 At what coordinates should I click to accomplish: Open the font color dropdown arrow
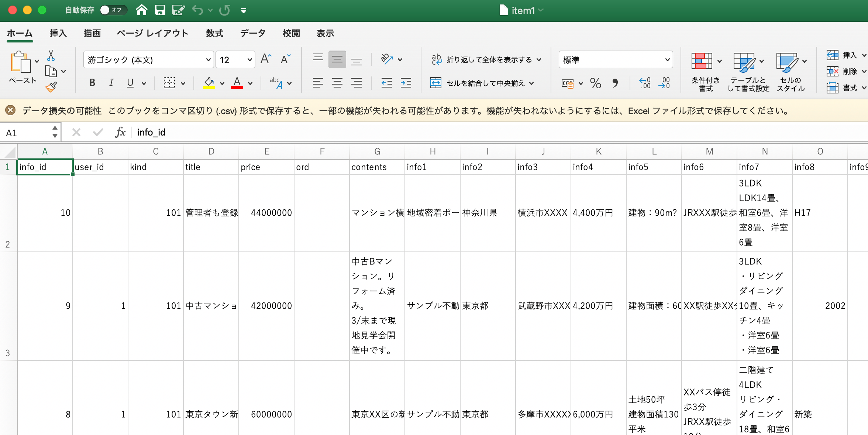[x=250, y=83]
